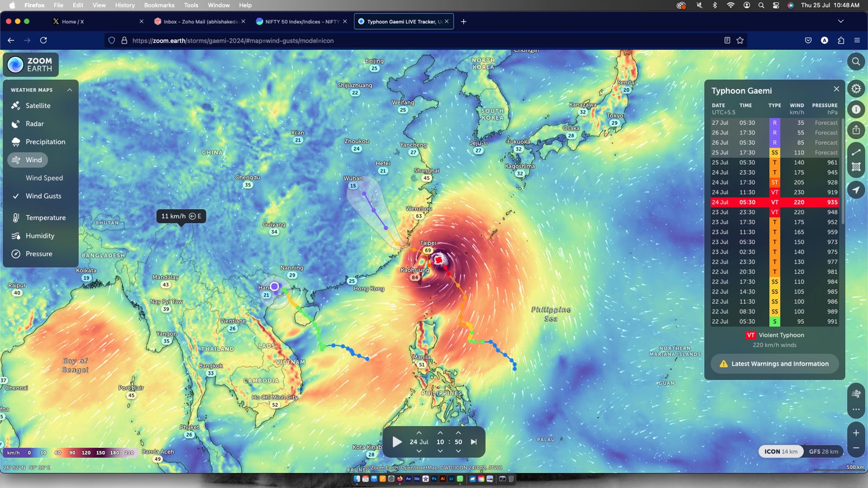Open the Tools menu

[x=191, y=5]
